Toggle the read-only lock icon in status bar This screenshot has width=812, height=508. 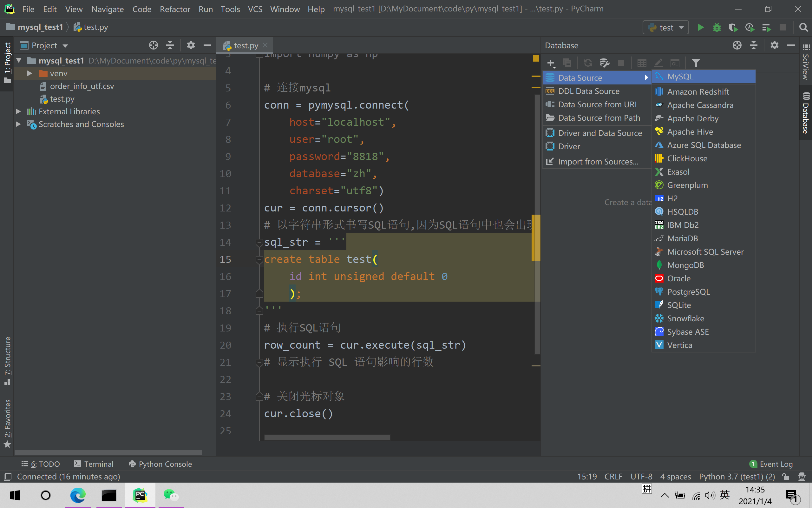tap(786, 477)
